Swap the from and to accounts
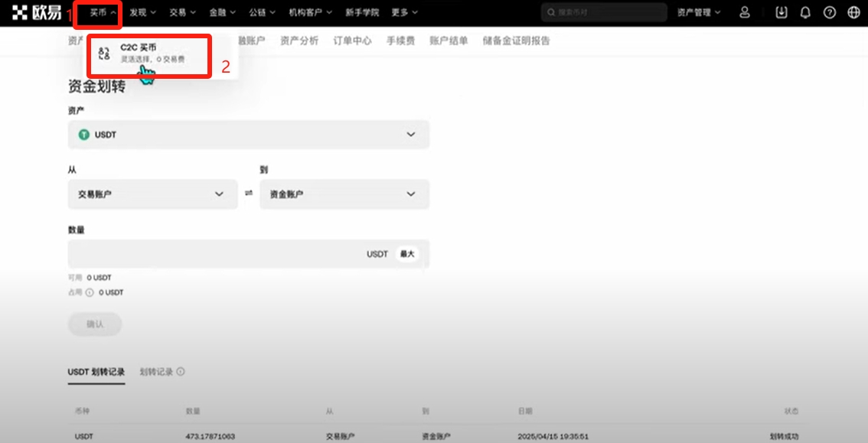The image size is (868, 443). click(249, 194)
